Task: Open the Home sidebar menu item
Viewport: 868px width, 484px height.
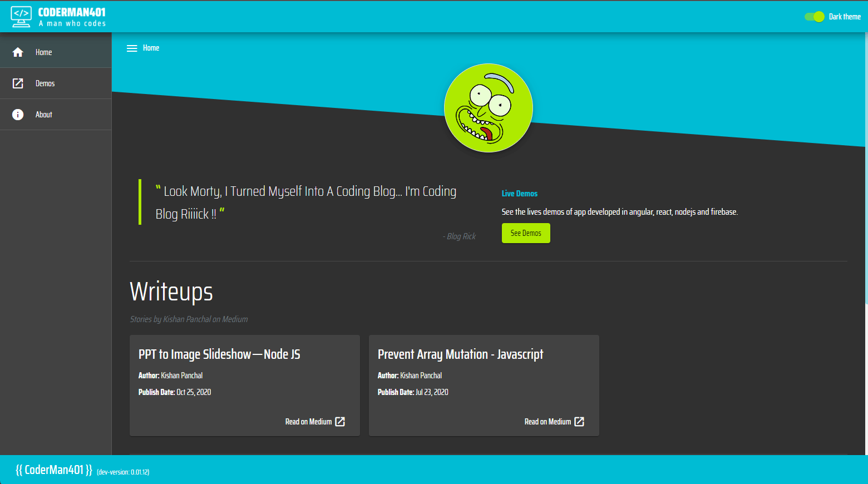Action: point(56,52)
